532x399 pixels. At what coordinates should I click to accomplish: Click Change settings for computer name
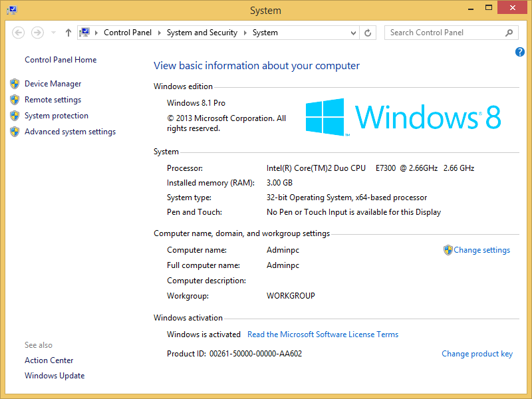point(481,250)
